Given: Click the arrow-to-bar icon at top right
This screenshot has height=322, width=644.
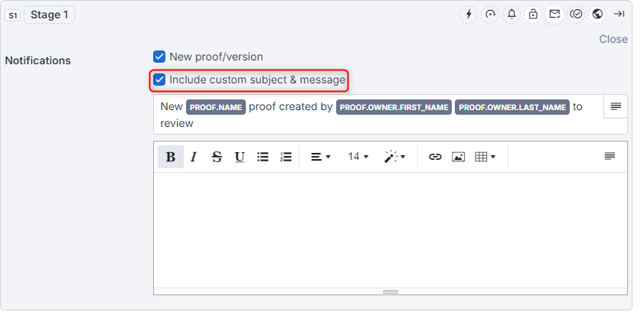Looking at the screenshot, I should click(619, 15).
